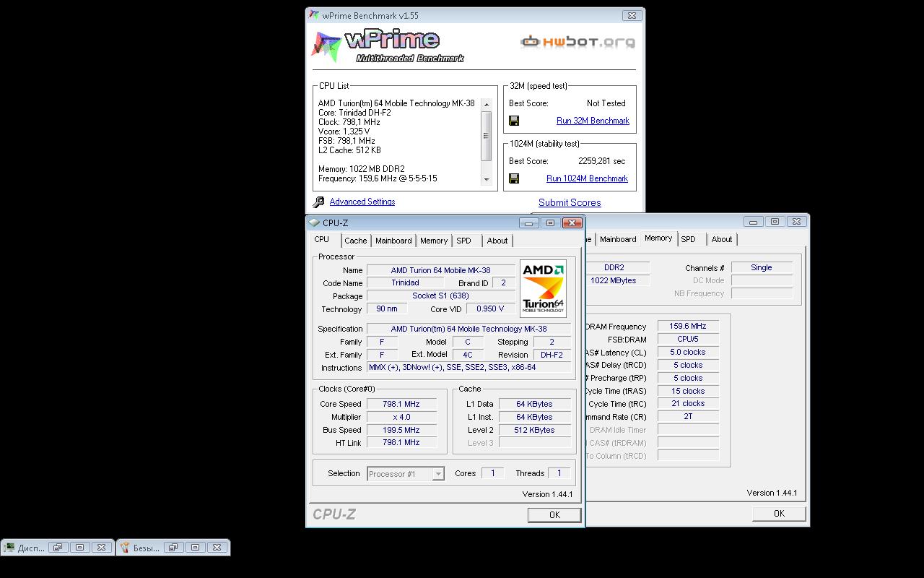Click the Name field AMD Turion 64 Mobile MK-38
The width and height of the screenshot is (924, 578).
(x=440, y=270)
